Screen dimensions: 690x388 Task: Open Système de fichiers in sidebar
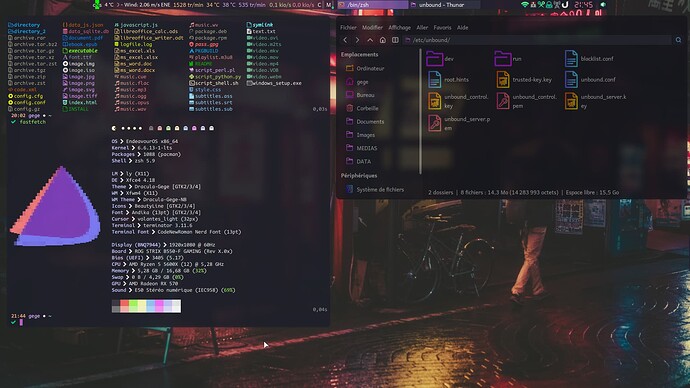pyautogui.click(x=375, y=190)
